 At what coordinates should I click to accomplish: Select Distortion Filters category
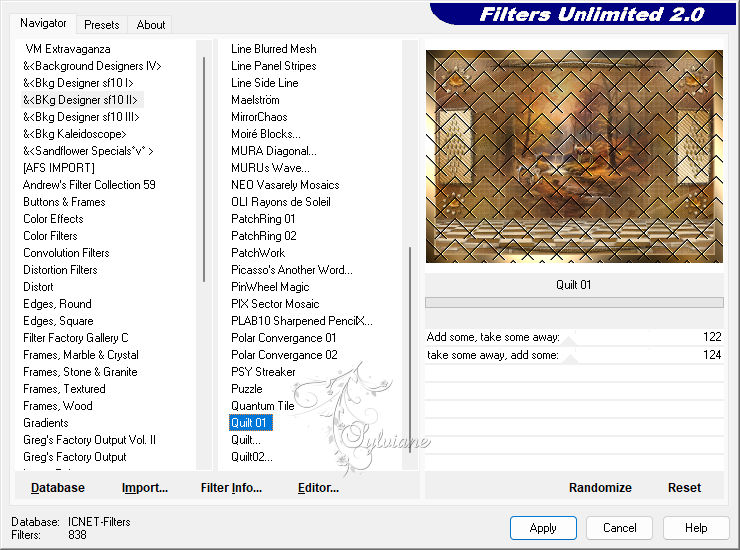pyautogui.click(x=60, y=270)
